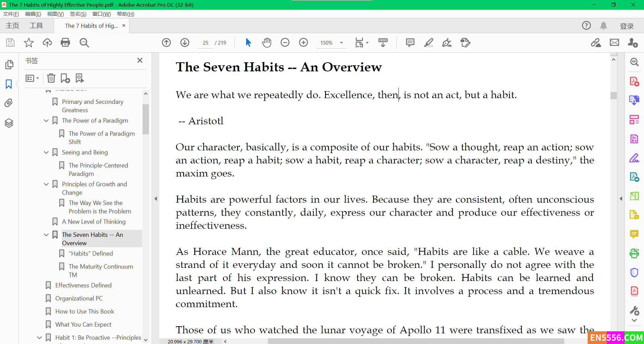Open the scrolling mode toolbar icon
Screen dimensions: 644x344
[x=383, y=43]
